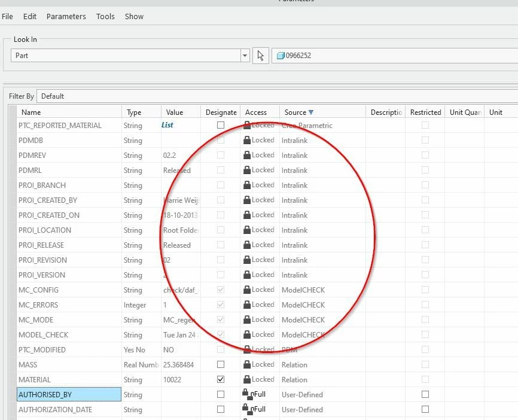Click the Full access icon for AUTHORISED_BY

(248, 394)
